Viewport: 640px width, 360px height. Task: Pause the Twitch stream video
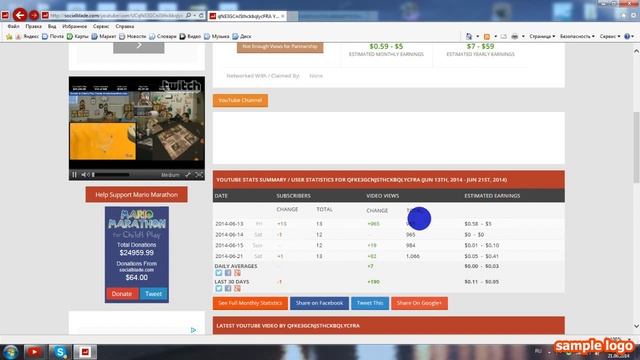click(x=74, y=175)
